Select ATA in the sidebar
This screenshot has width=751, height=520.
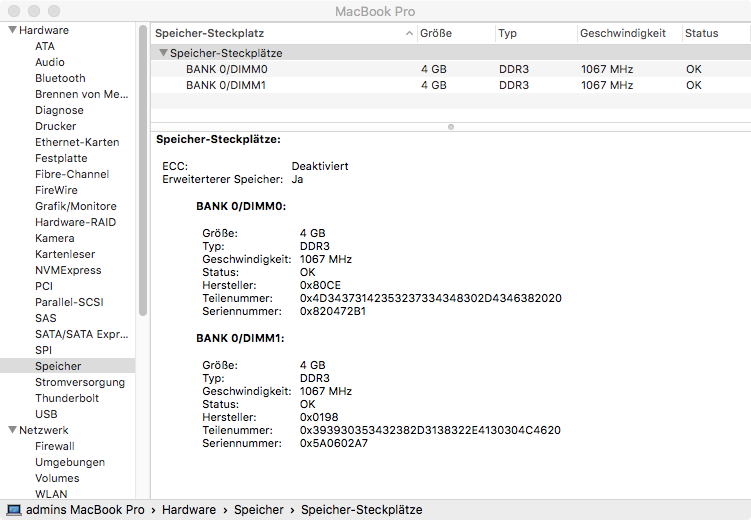[45, 46]
